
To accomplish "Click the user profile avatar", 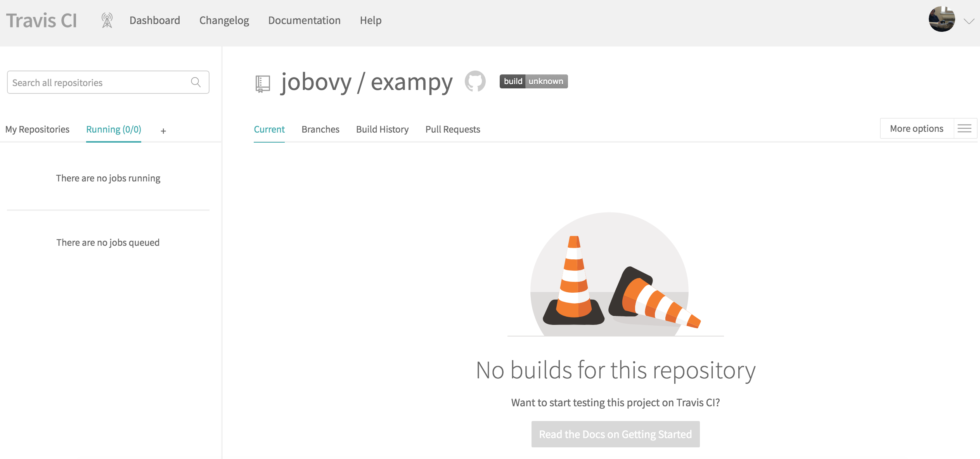I will tap(942, 19).
